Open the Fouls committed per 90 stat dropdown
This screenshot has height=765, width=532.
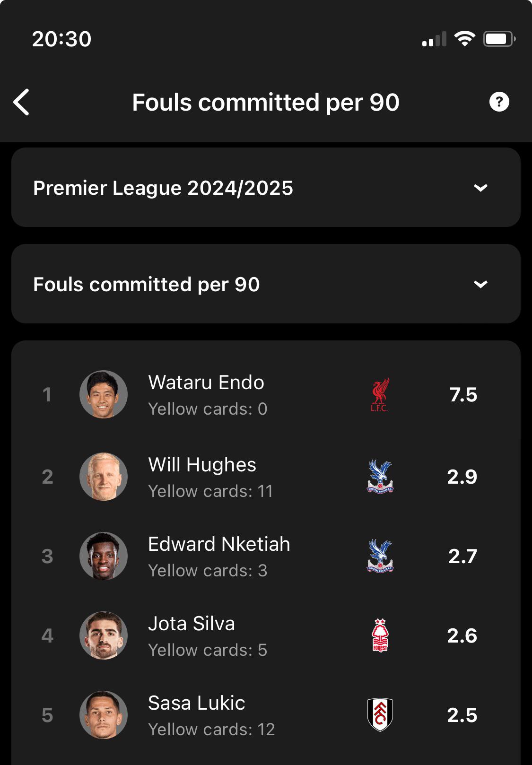pos(266,284)
